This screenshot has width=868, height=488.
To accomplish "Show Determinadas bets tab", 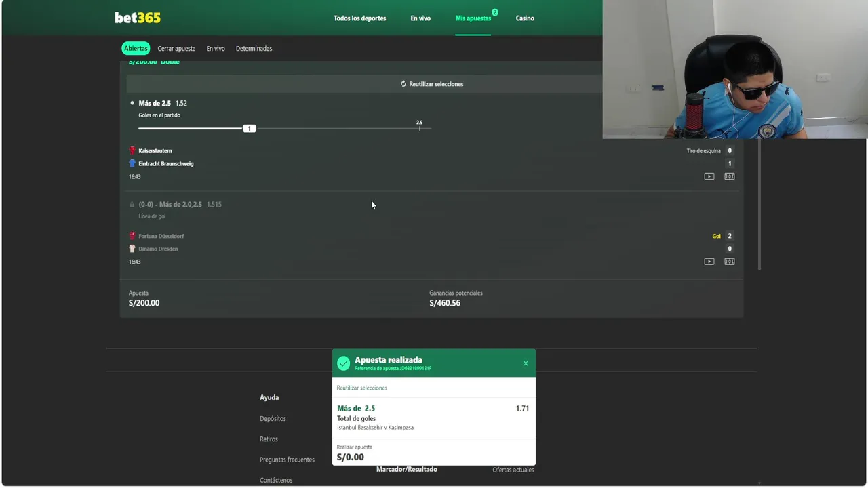I will [x=254, y=49].
